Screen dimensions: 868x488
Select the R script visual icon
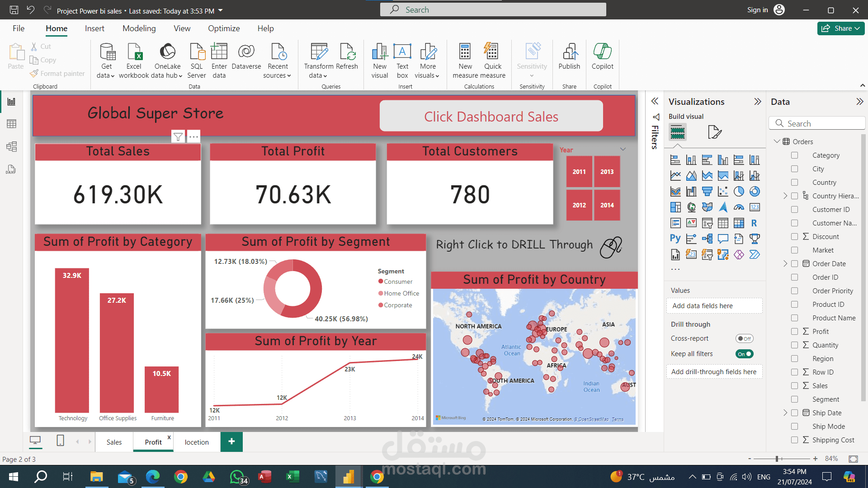pos(754,223)
